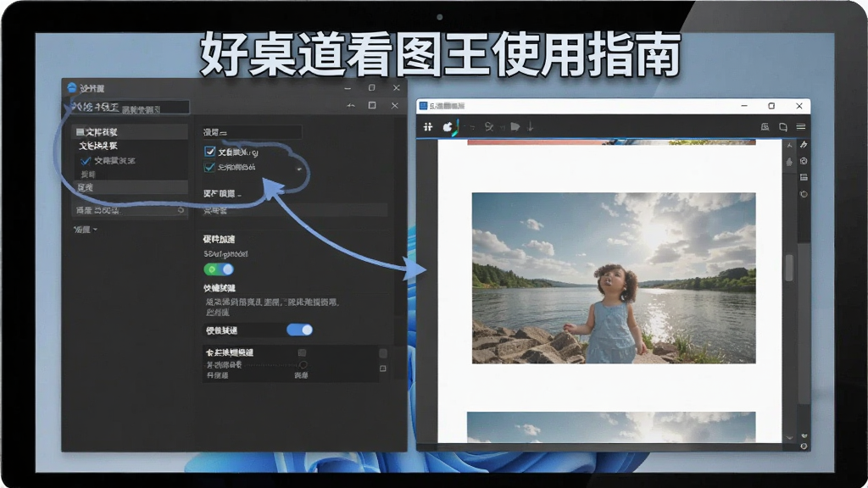This screenshot has width=868, height=488.
Task: Switch off the blue toggle in settings
Action: coord(299,330)
